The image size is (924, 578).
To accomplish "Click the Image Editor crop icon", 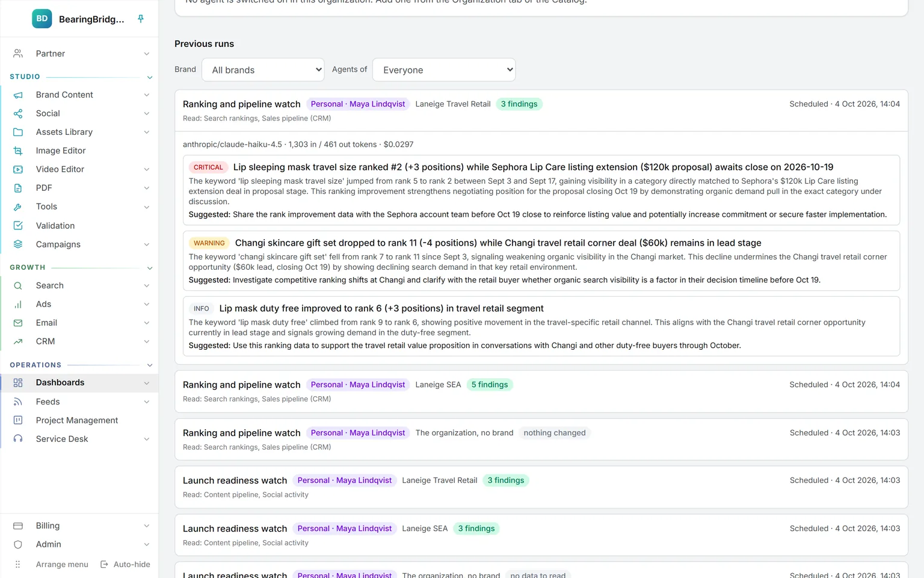I will click(x=18, y=151).
